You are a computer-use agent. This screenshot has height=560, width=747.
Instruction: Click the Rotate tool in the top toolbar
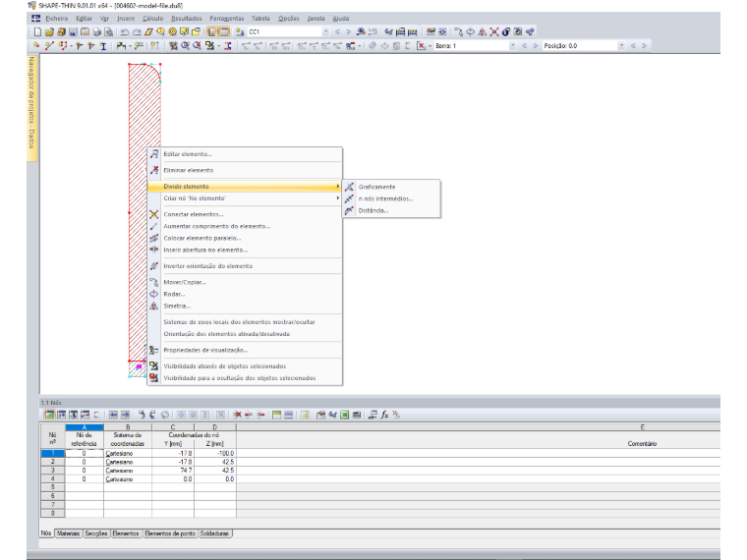coord(470,31)
